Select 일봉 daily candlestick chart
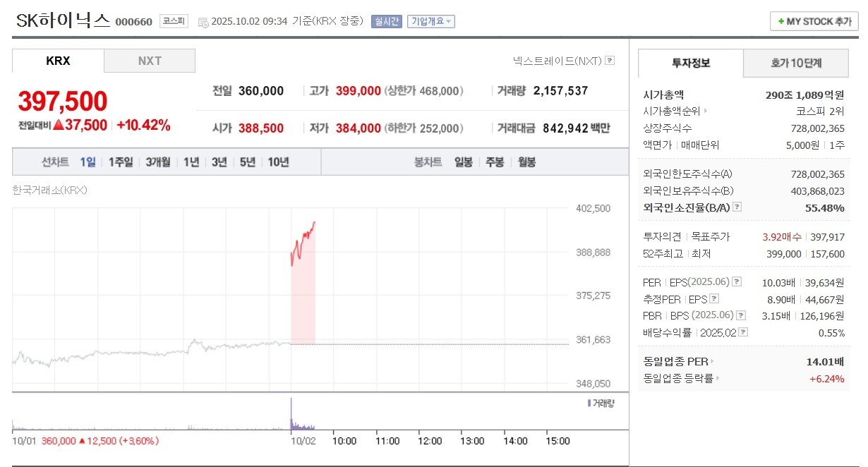The height and width of the screenshot is (467, 868). tap(464, 162)
